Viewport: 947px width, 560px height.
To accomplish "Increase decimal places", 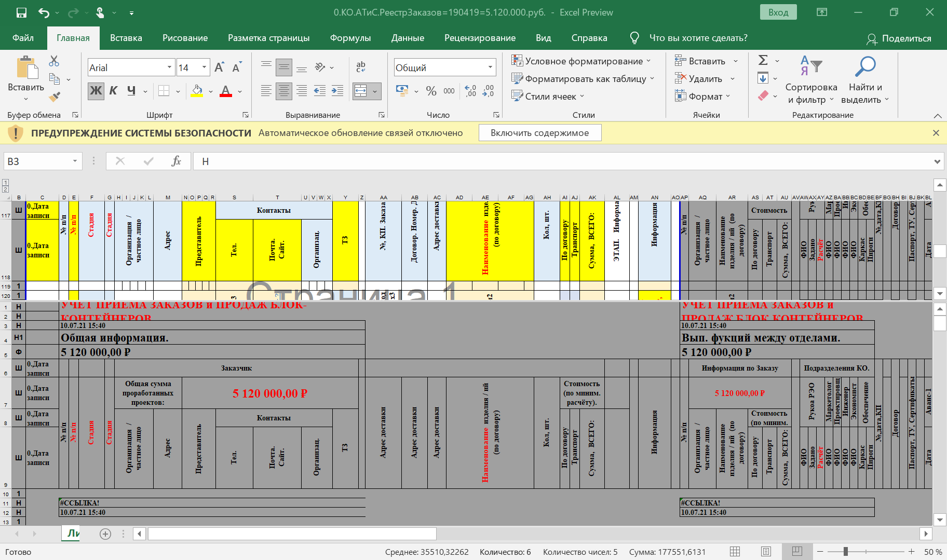I will 470,91.
